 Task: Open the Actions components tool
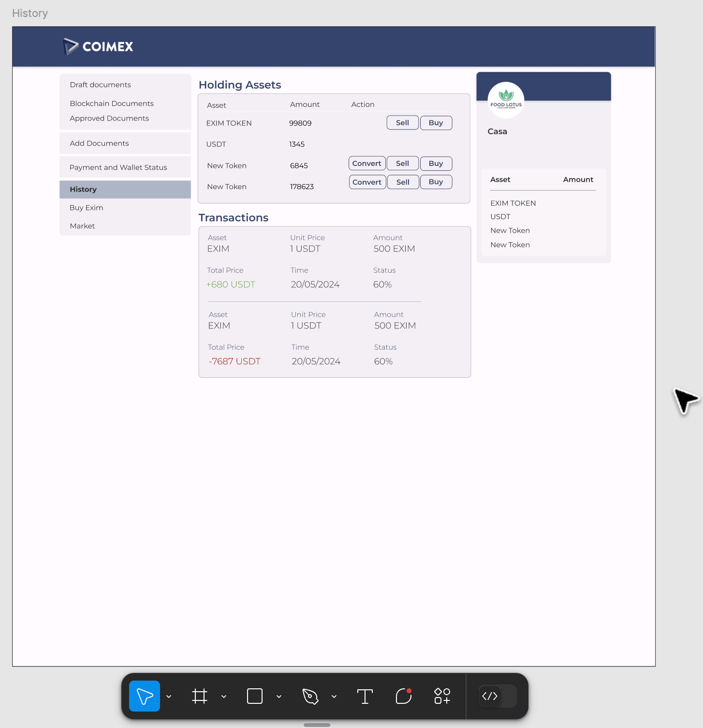[x=442, y=696]
